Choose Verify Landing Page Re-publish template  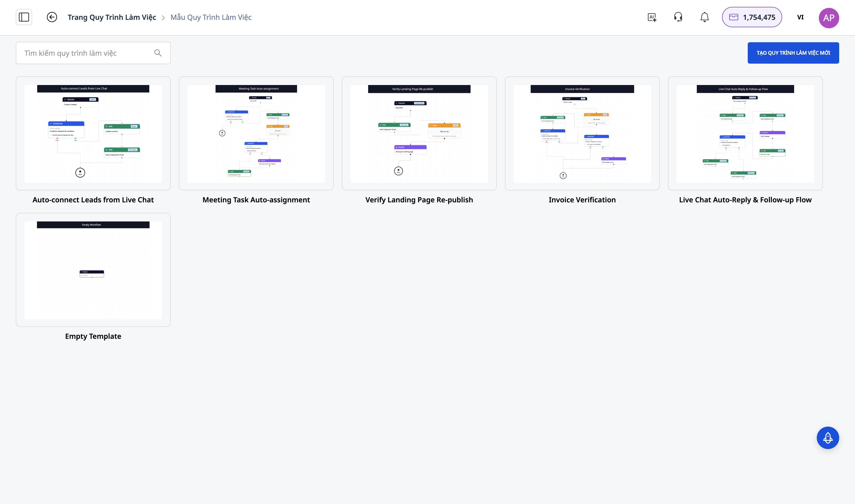pyautogui.click(x=419, y=133)
